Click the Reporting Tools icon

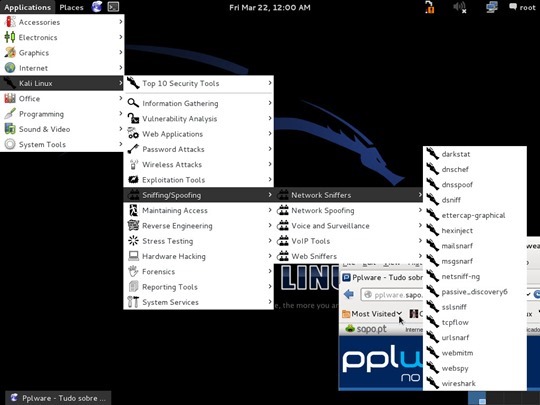tap(133, 287)
